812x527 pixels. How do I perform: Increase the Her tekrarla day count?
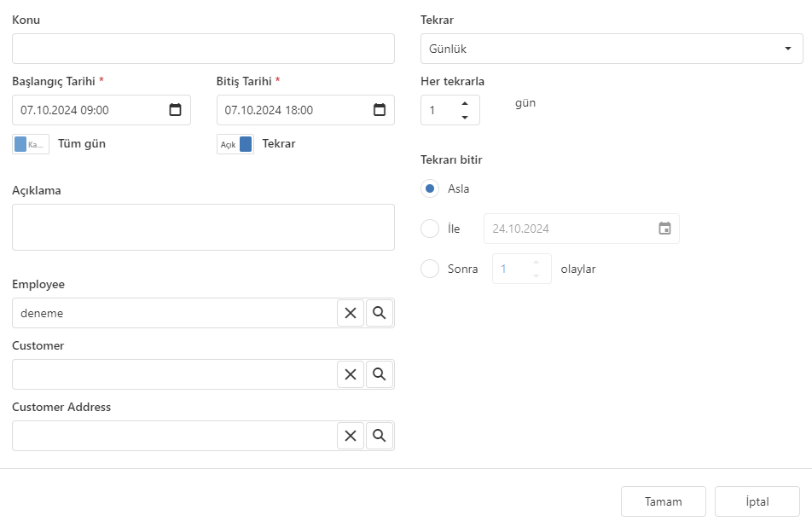click(x=465, y=103)
